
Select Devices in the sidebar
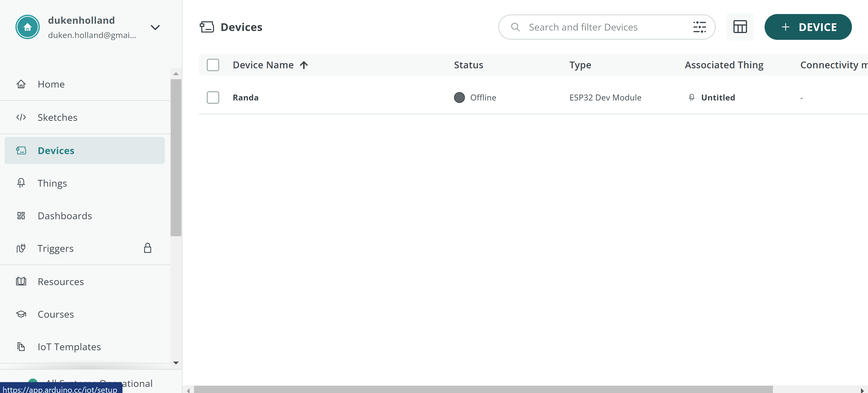tap(85, 150)
